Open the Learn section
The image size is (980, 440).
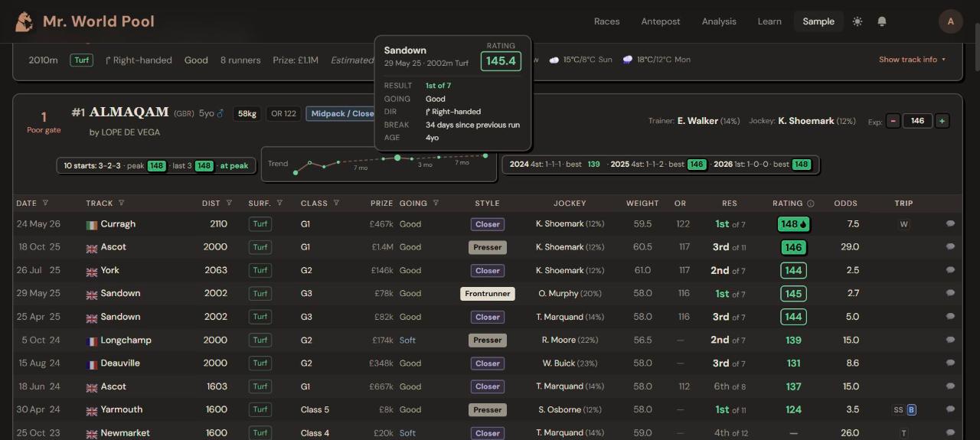click(x=769, y=21)
